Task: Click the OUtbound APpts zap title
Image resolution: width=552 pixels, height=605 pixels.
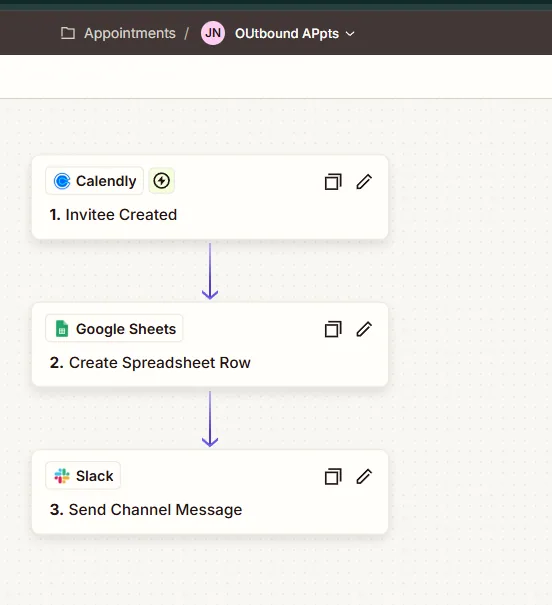Action: click(x=287, y=34)
